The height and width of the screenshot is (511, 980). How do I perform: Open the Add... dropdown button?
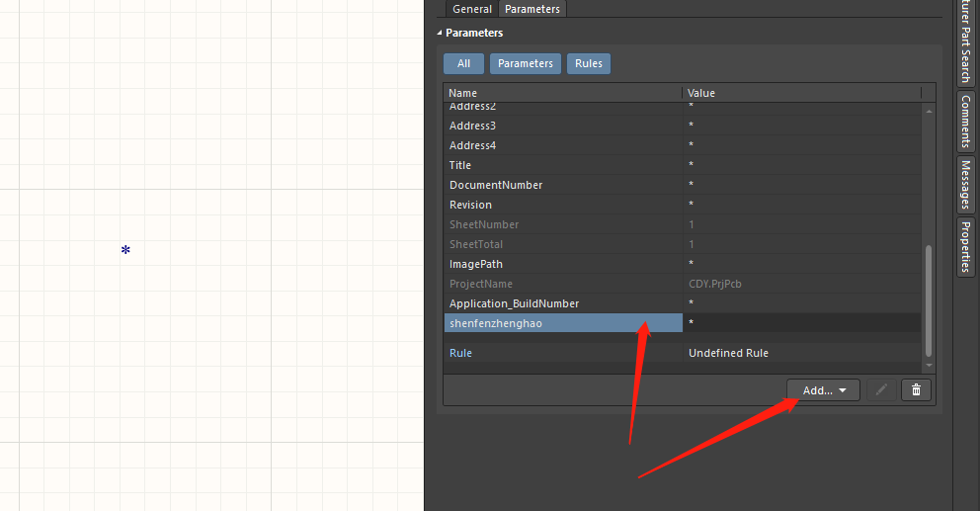point(823,390)
